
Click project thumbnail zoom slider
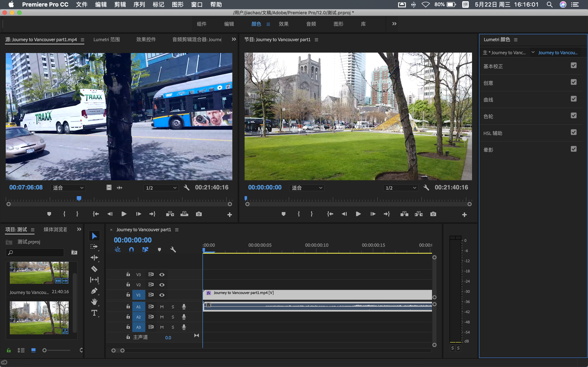coord(45,350)
